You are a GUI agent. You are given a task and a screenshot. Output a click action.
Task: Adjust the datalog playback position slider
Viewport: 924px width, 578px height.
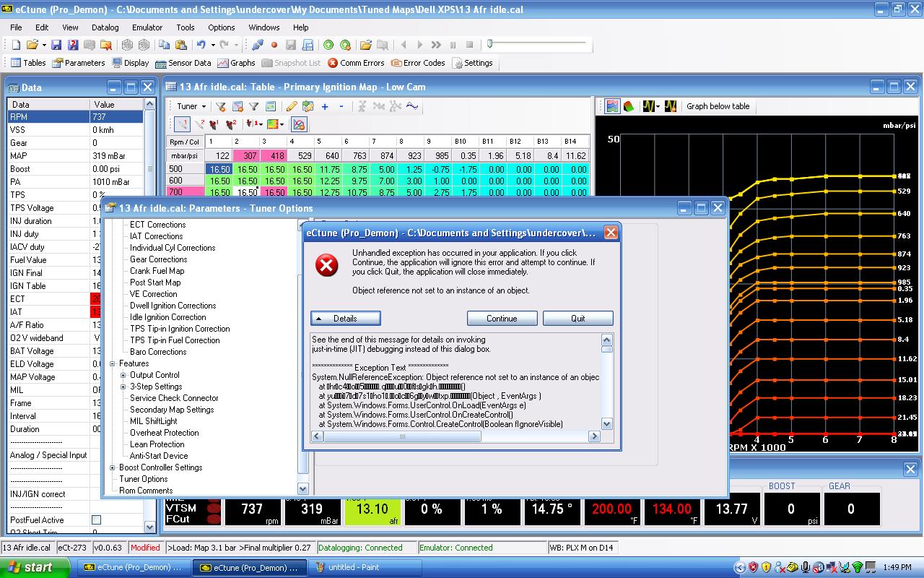pos(490,45)
